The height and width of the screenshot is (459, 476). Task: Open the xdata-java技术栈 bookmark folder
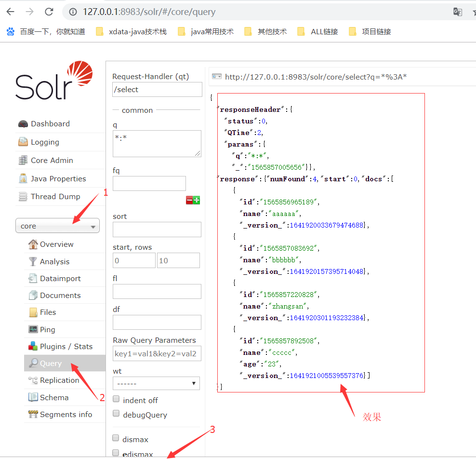coord(131,32)
